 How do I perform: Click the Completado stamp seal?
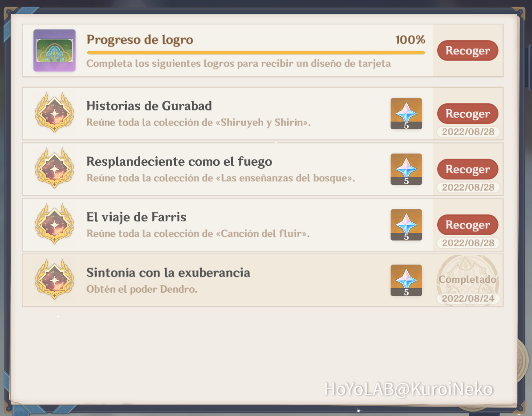pyautogui.click(x=466, y=280)
